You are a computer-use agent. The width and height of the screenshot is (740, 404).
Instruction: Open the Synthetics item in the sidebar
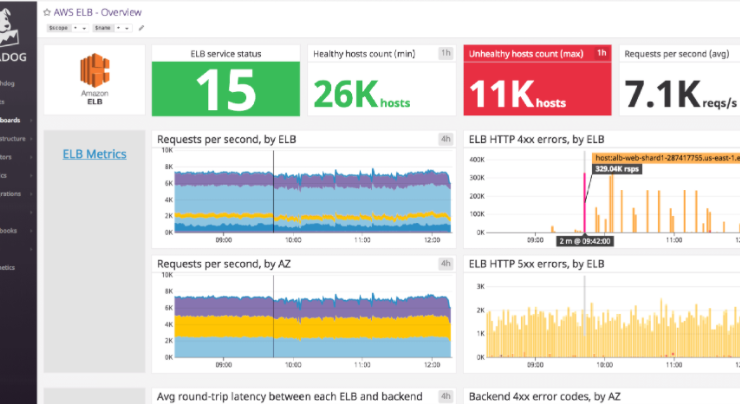pyautogui.click(x=8, y=268)
